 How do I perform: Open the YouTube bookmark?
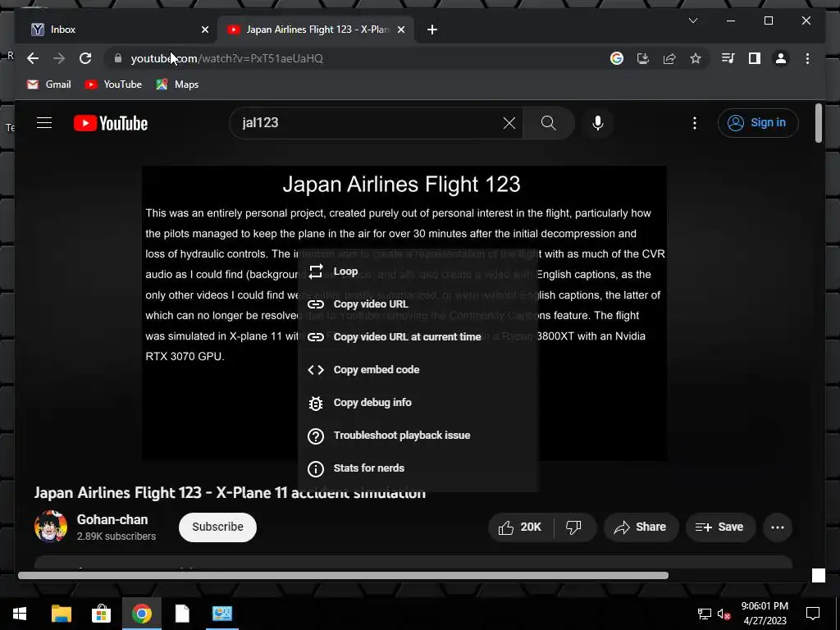113,84
